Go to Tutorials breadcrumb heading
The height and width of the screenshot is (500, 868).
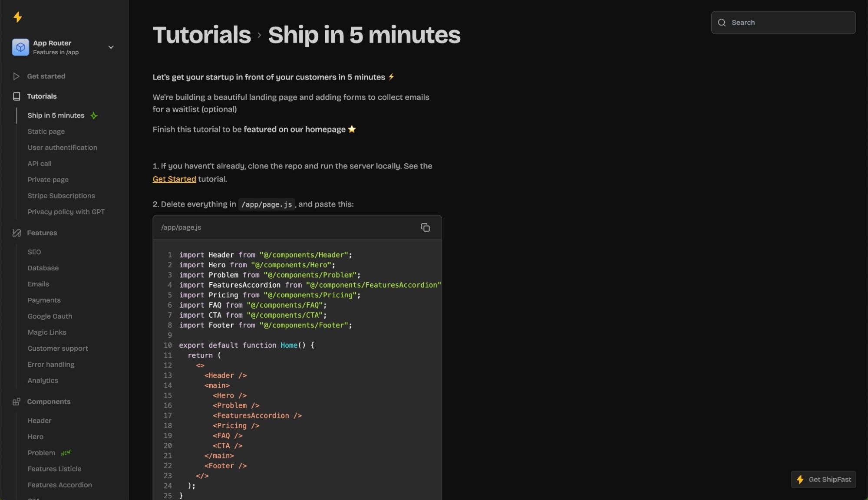[201, 35]
